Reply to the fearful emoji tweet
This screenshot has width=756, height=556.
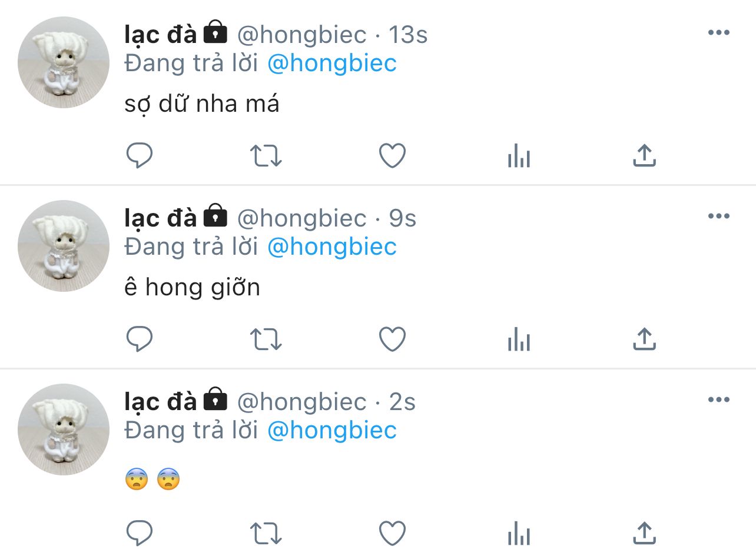(x=140, y=534)
